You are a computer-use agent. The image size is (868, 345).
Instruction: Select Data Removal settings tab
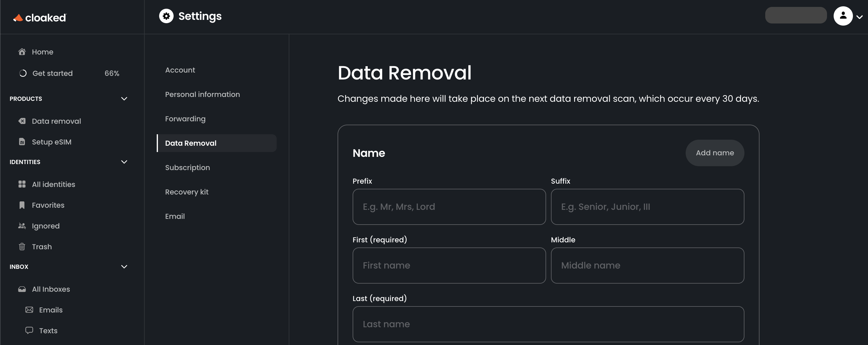pos(217,143)
